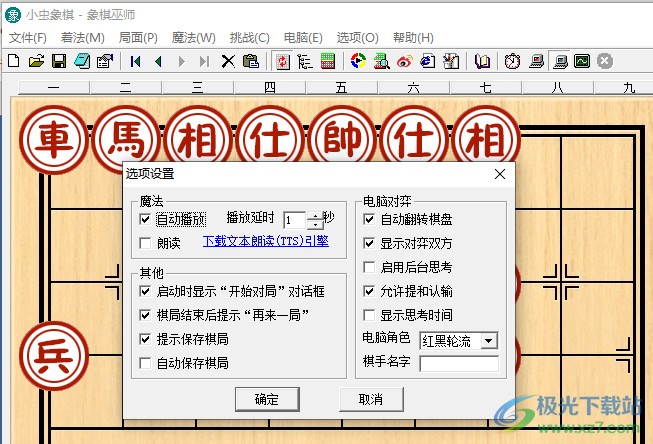Enable the 自动保存棋局 checkbox

point(145,363)
